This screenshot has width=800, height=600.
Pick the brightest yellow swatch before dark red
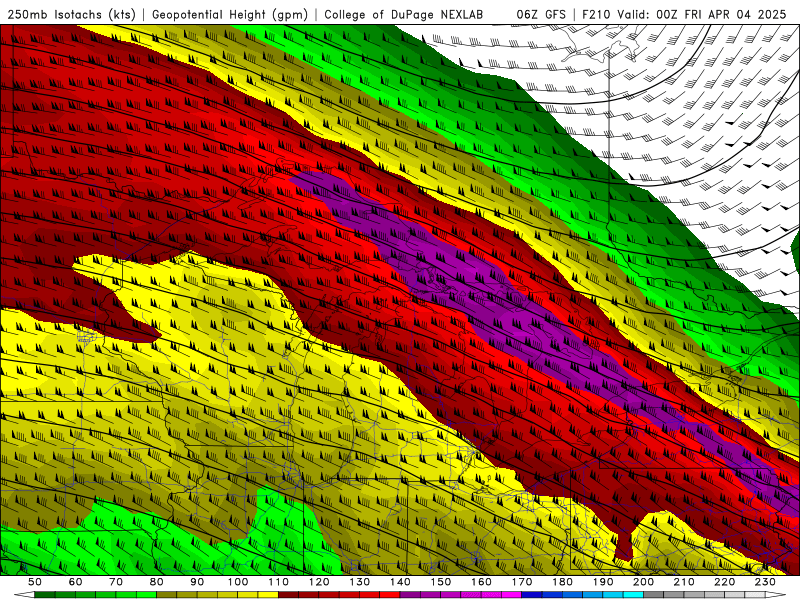[x=268, y=595]
